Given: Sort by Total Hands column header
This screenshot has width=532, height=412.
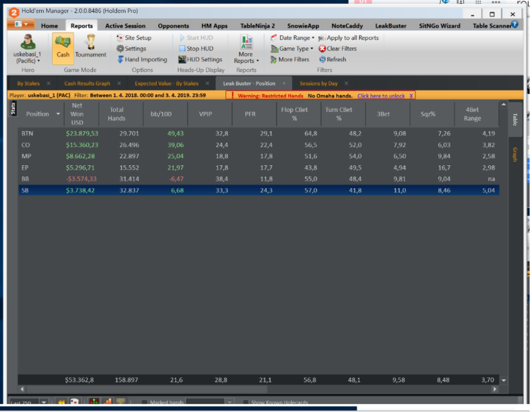Looking at the screenshot, I should coord(117,114).
